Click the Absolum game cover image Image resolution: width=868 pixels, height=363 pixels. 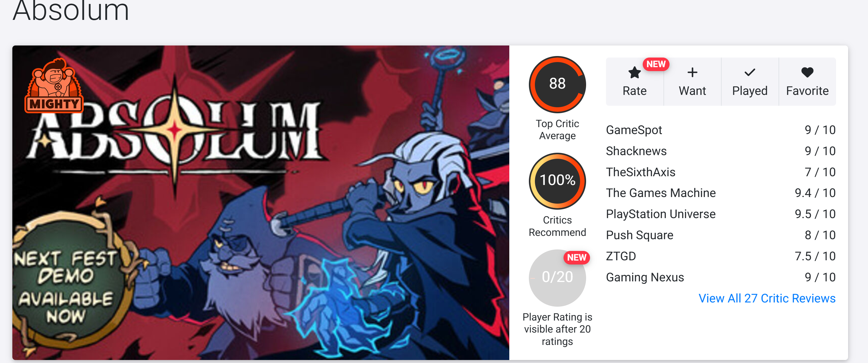point(261,202)
